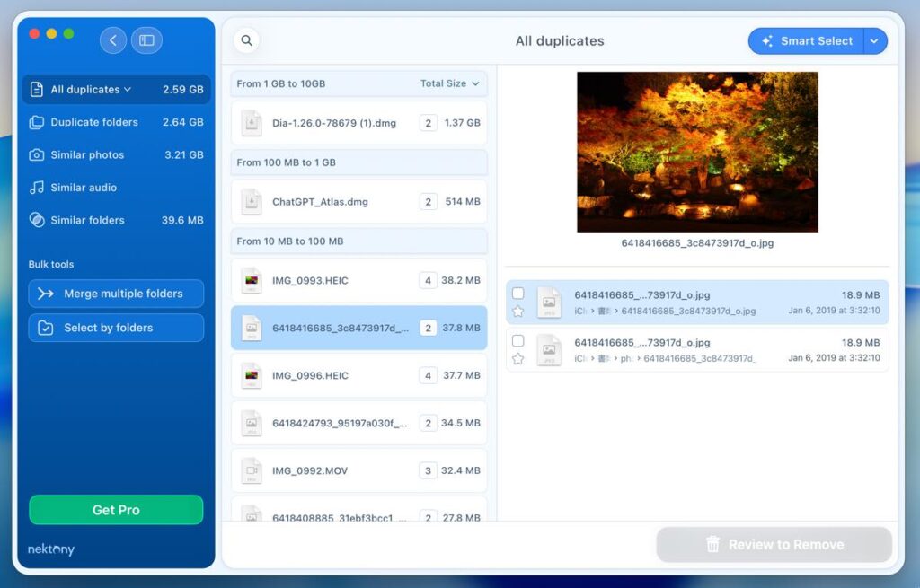Click the From 10 MB to 100 MB header

[x=359, y=241]
